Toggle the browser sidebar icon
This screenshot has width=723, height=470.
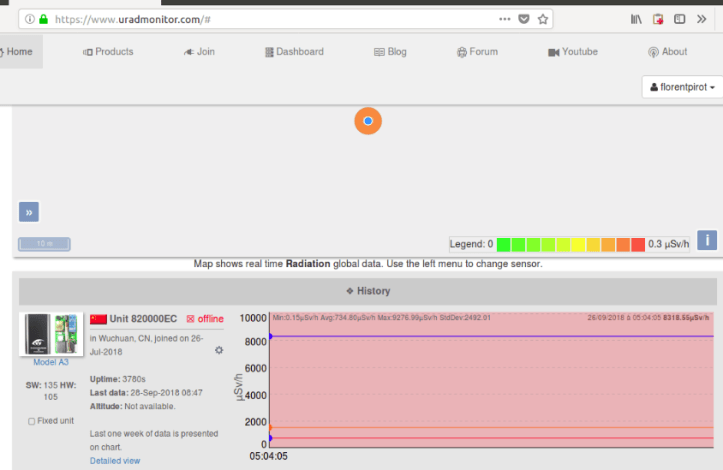click(680, 19)
